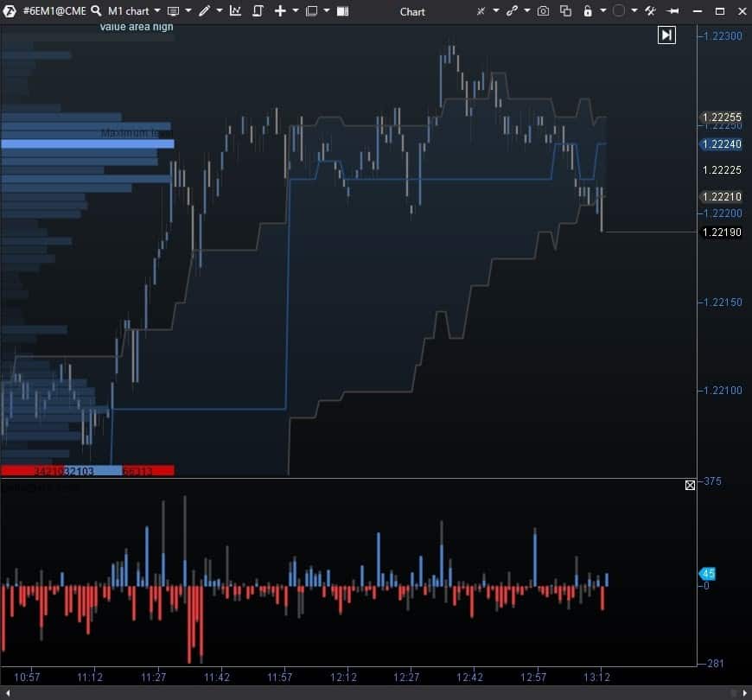Toggle the chart lock padlock icon
752x700 pixels.
589,11
